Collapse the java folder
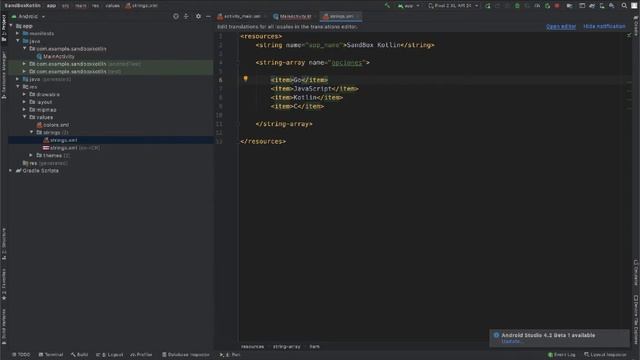 pyautogui.click(x=18, y=41)
